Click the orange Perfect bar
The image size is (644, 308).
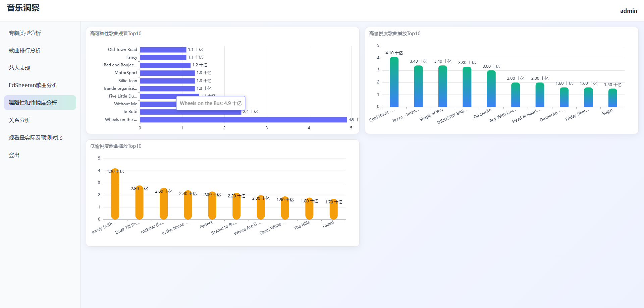pyautogui.click(x=212, y=206)
